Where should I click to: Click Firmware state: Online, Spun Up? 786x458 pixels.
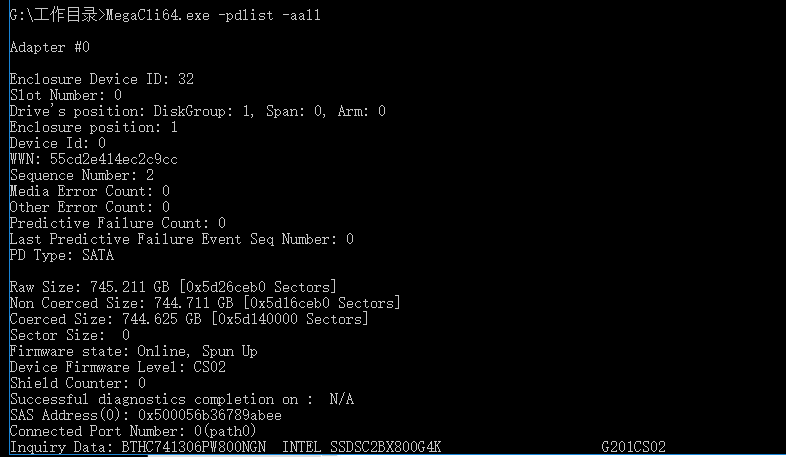[x=133, y=351]
